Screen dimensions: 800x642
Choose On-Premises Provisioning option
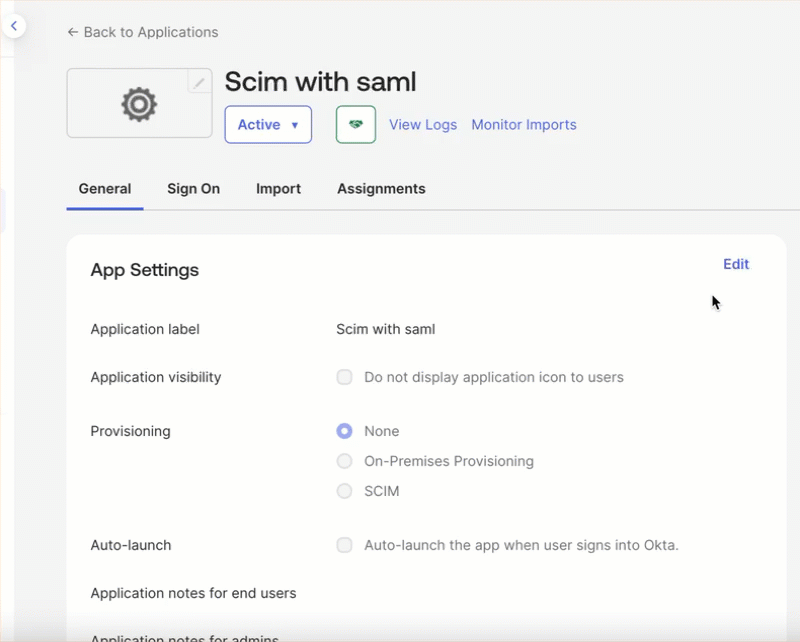click(344, 461)
